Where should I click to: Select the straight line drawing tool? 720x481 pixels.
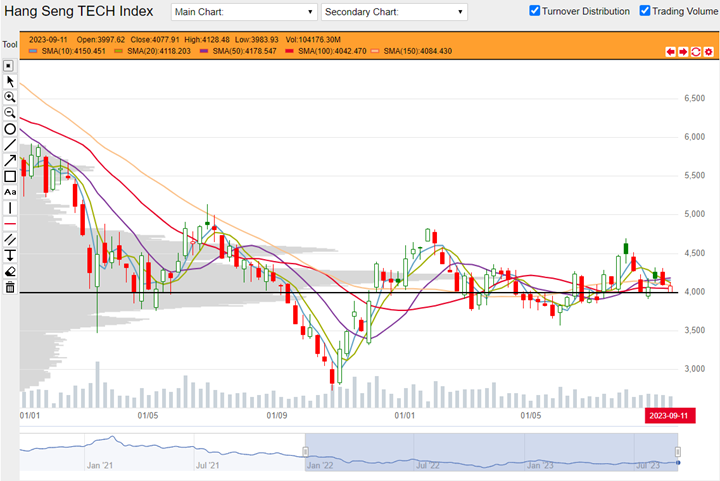pos(10,145)
